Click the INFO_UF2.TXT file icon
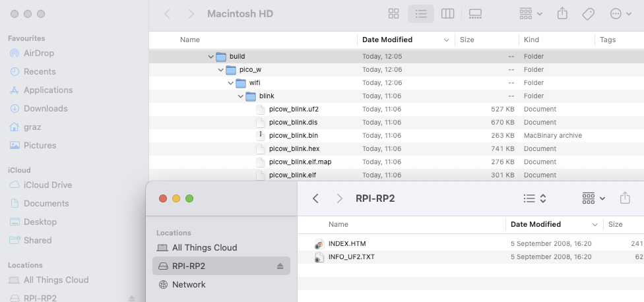Viewport: 644px width, 302px height. (x=319, y=257)
